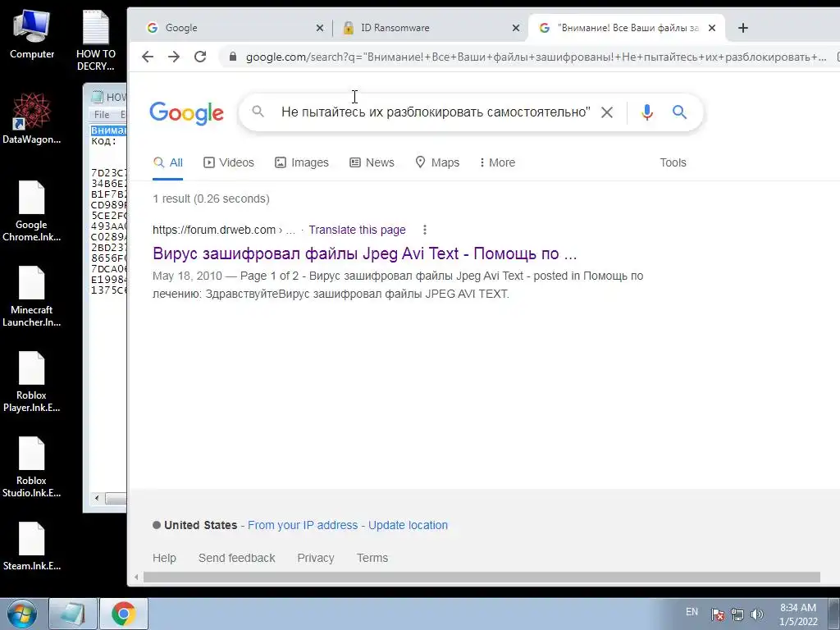The image size is (840, 630).
Task: Open the network tray icon
Action: pyautogui.click(x=737, y=614)
